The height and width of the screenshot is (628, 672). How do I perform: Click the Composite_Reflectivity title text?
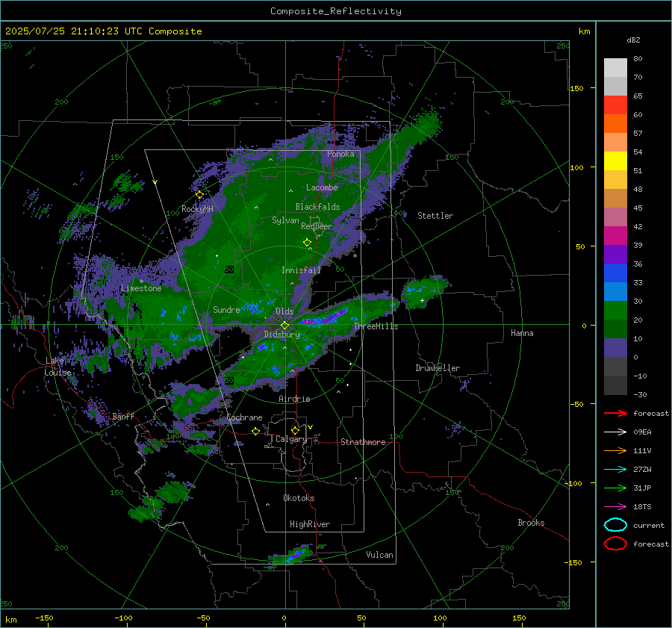point(335,11)
